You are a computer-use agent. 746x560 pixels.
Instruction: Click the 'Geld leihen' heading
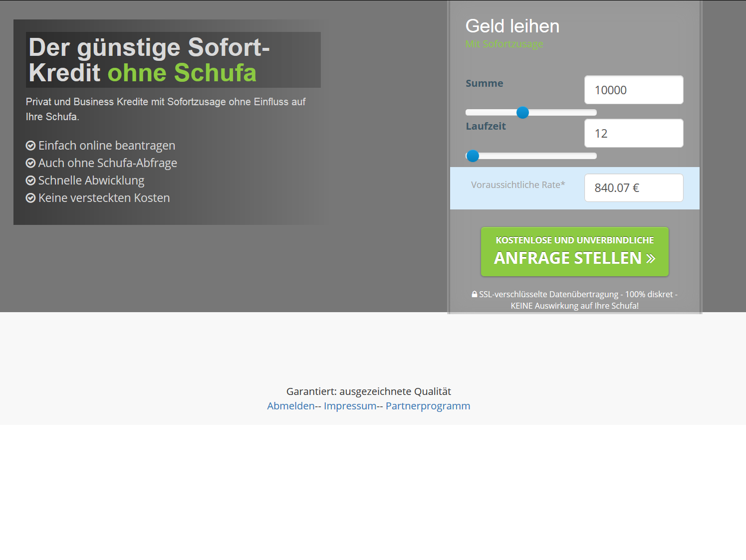pyautogui.click(x=512, y=26)
